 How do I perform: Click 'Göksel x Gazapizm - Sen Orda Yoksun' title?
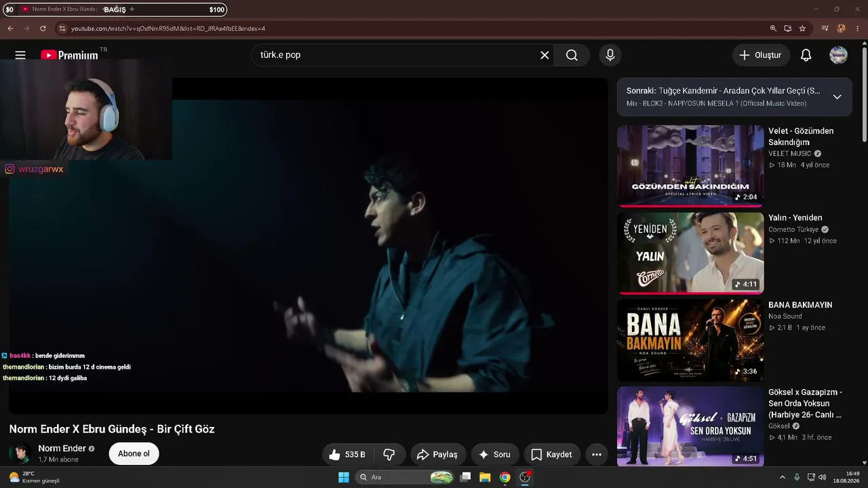coord(805,403)
